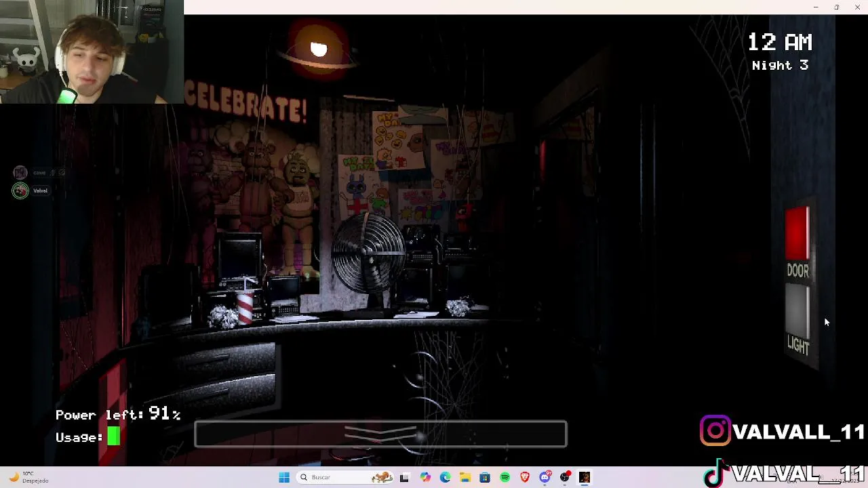Click the desk fan in the office
Viewport: 868px width, 488px height.
[x=370, y=252]
